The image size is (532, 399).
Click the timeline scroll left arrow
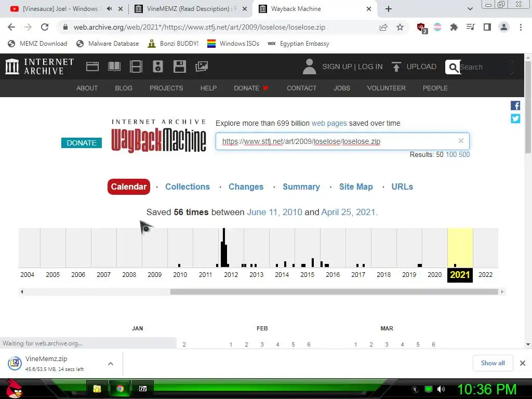(x=22, y=292)
